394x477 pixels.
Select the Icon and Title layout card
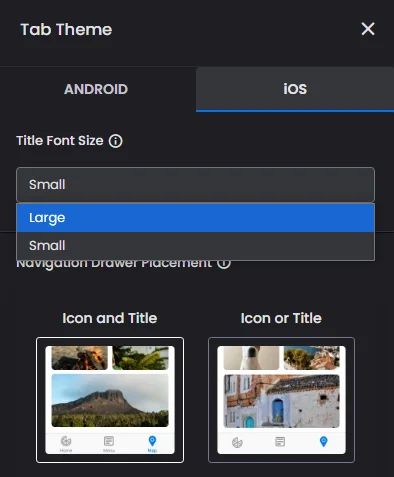pyautogui.click(x=110, y=400)
